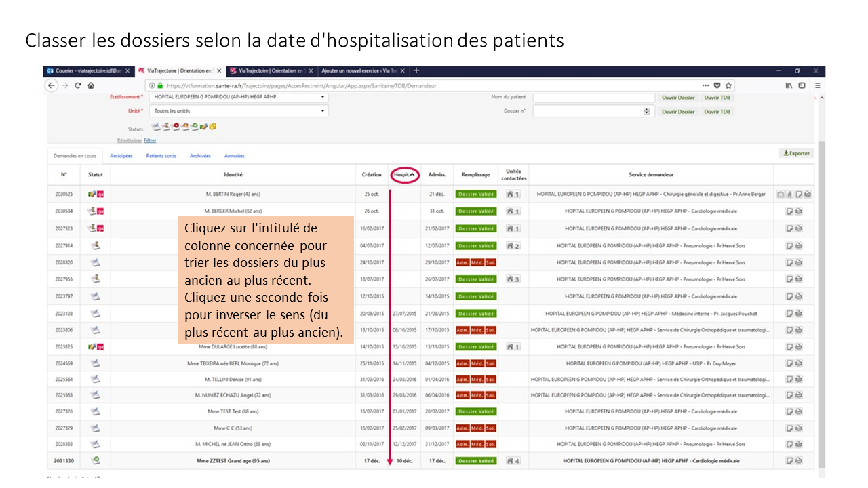Toggle the last yellow status filter in Statuts
The width and height of the screenshot is (868, 488).
[x=212, y=127]
